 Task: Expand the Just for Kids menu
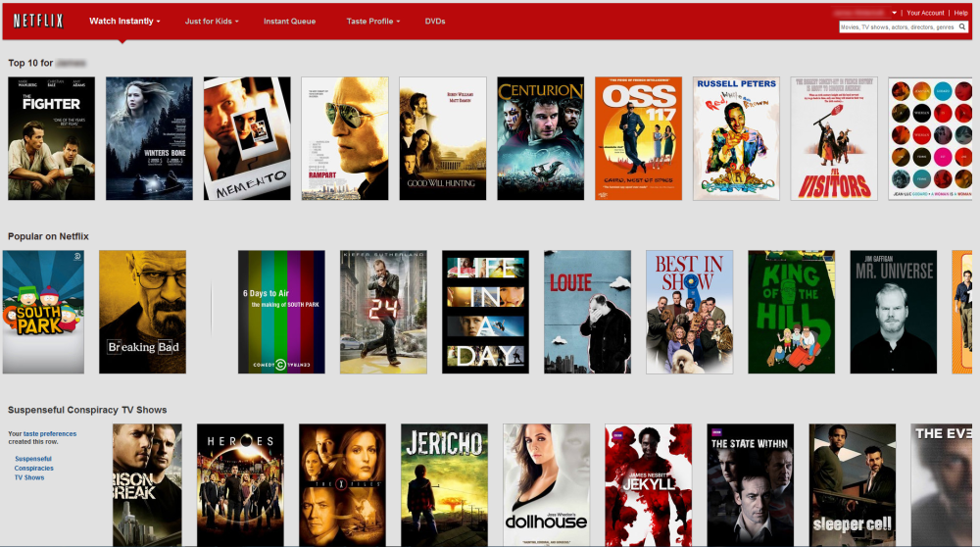point(212,22)
